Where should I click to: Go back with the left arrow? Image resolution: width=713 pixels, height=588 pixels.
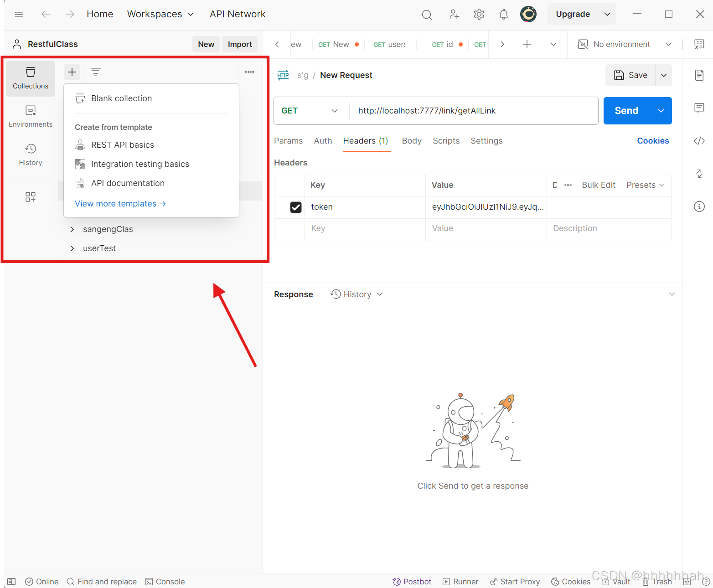[46, 14]
